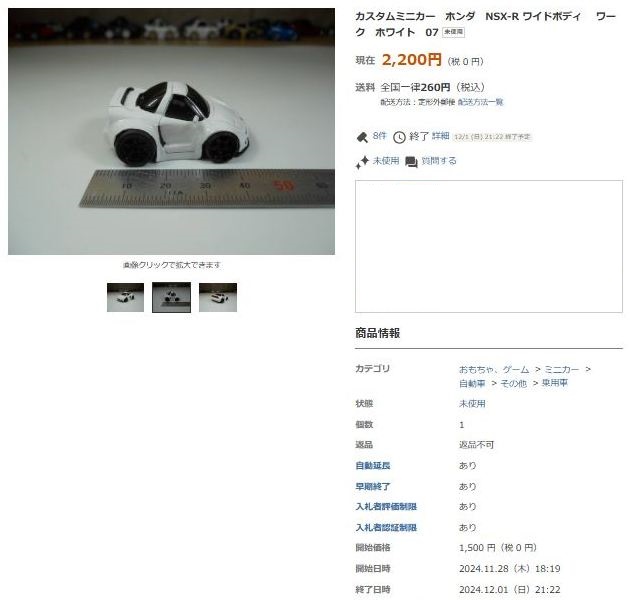Click the 自動延長 help link
630x600 pixels.
pos(373,466)
